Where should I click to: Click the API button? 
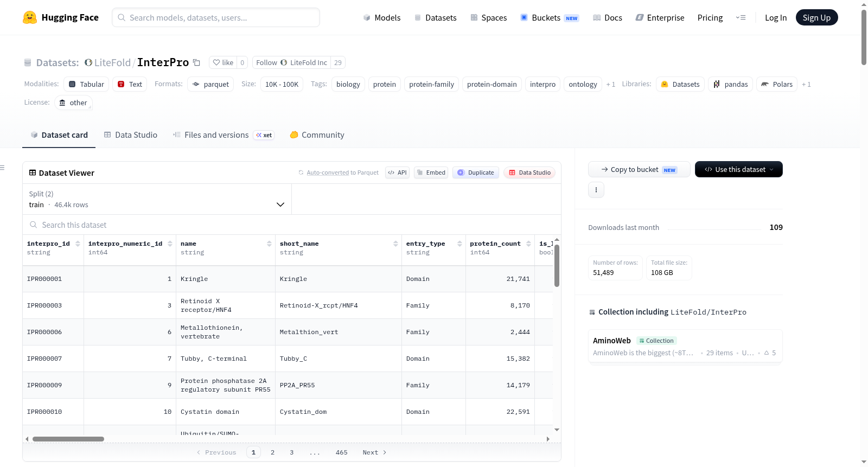pos(397,172)
